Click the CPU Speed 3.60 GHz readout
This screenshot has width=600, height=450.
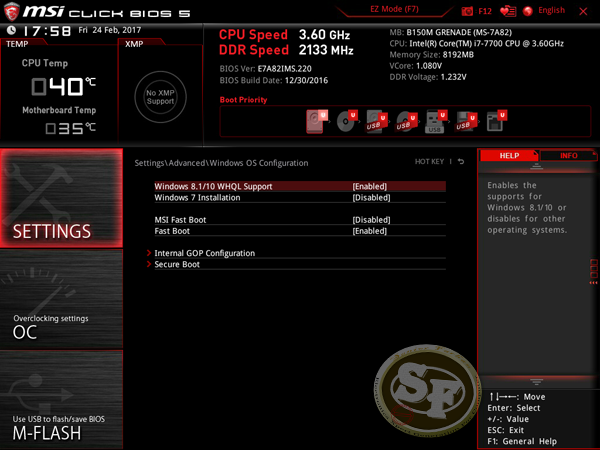284,34
